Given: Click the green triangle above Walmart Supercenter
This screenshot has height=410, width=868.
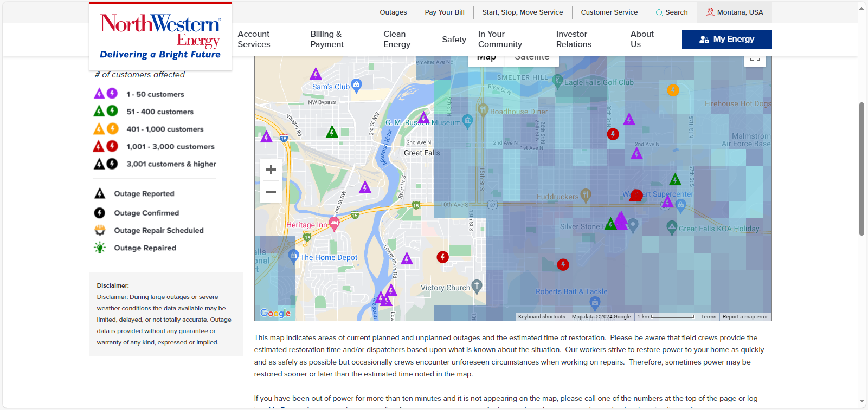Looking at the screenshot, I should 675,179.
